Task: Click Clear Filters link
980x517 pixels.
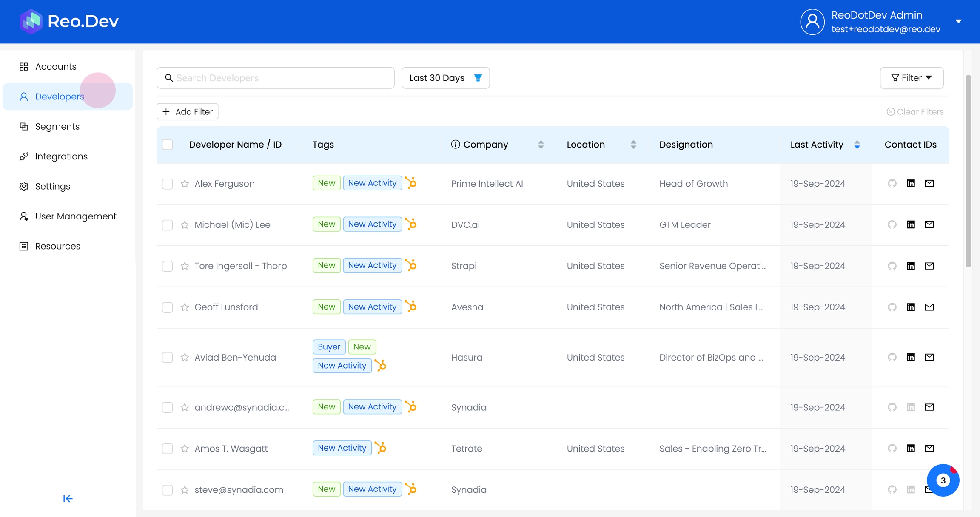Action: [x=915, y=111]
